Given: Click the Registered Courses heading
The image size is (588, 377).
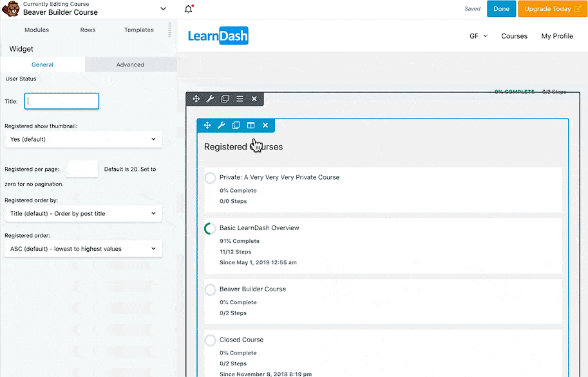Looking at the screenshot, I should (x=243, y=147).
